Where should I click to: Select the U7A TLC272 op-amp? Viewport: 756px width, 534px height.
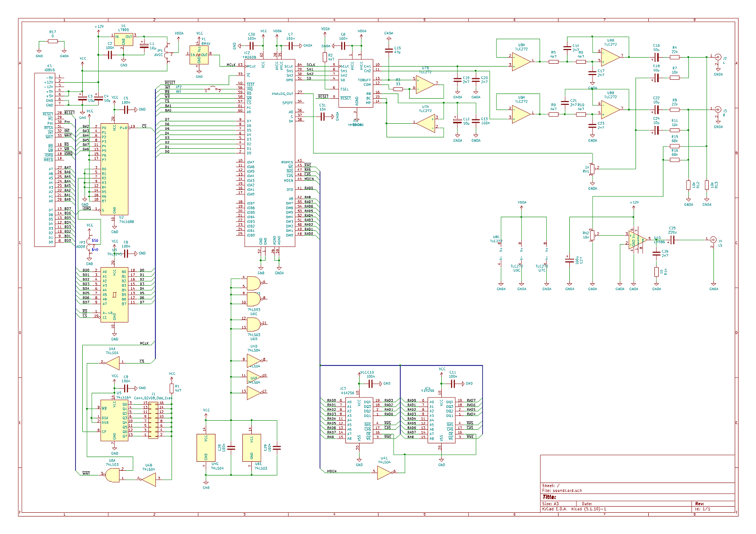[425, 123]
